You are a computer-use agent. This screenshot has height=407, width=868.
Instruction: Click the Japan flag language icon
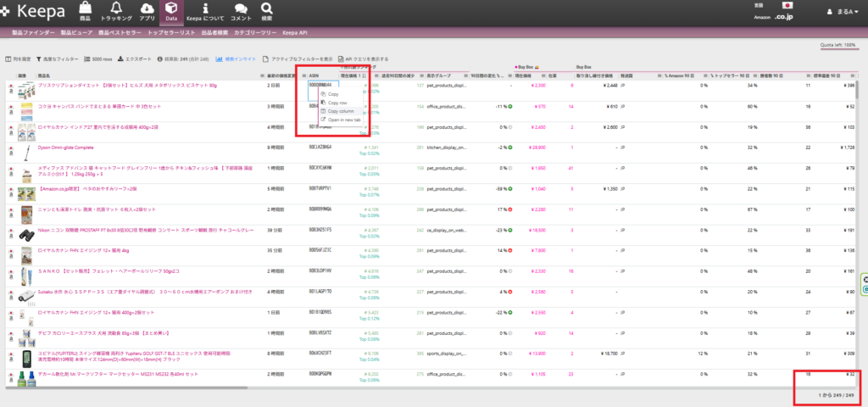click(787, 5)
